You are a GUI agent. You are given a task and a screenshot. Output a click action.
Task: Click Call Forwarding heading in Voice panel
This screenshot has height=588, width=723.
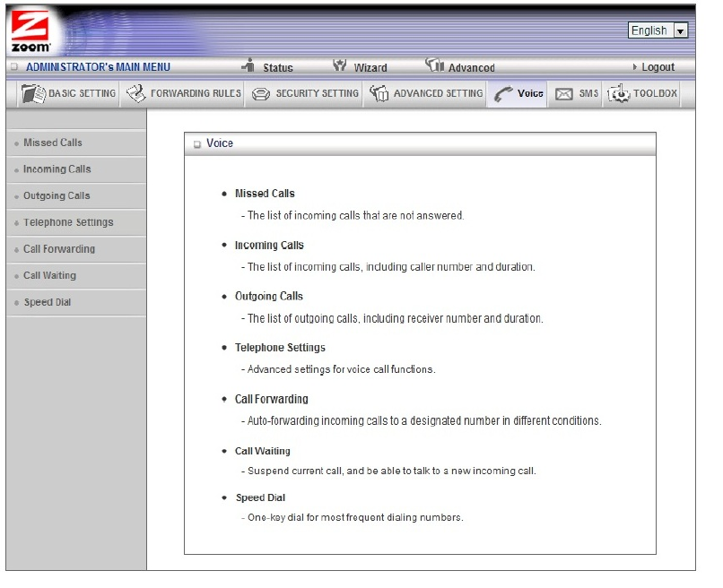coord(271,399)
